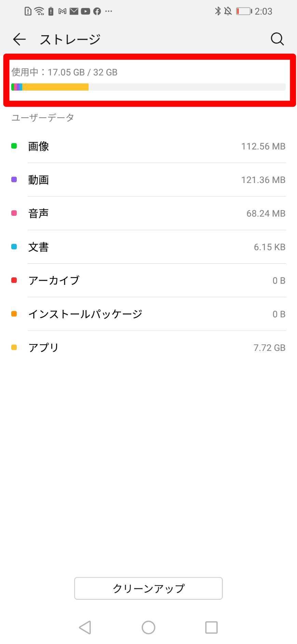This screenshot has height=644, width=297.
Task: Tap the 使用中 17.05 GB text
Action: 64,72
